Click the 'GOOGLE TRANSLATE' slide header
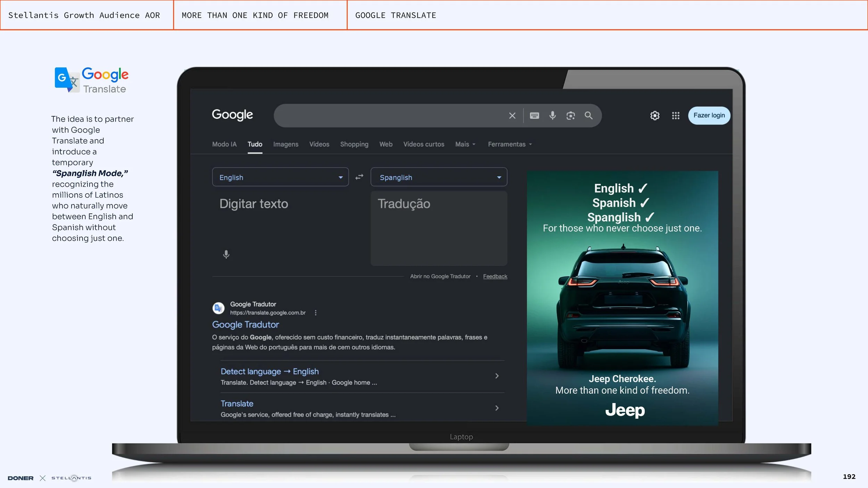This screenshot has height=488, width=868. 395,15
